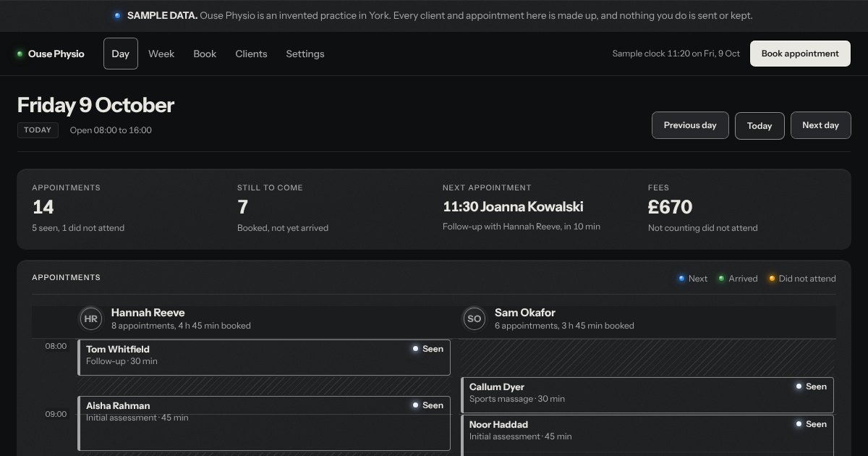868x456 pixels.
Task: Click the 09:00 time label
Action: coord(56,414)
